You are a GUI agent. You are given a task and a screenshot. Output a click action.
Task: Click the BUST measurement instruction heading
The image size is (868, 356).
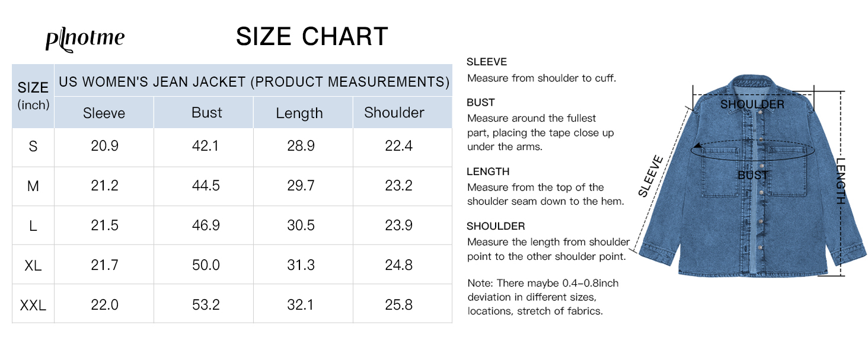click(x=480, y=103)
